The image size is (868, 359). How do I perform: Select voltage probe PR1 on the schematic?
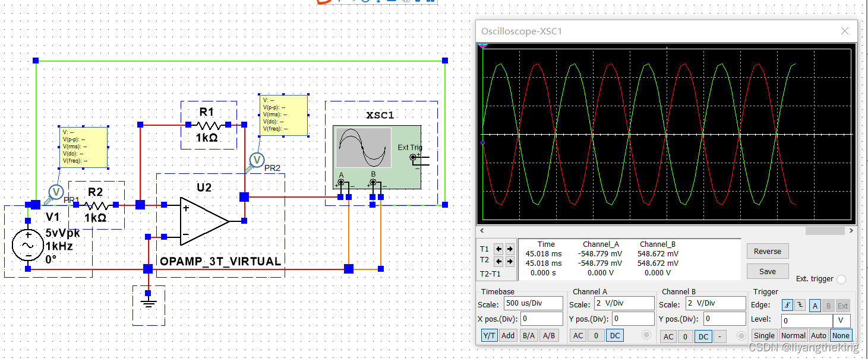[x=55, y=191]
